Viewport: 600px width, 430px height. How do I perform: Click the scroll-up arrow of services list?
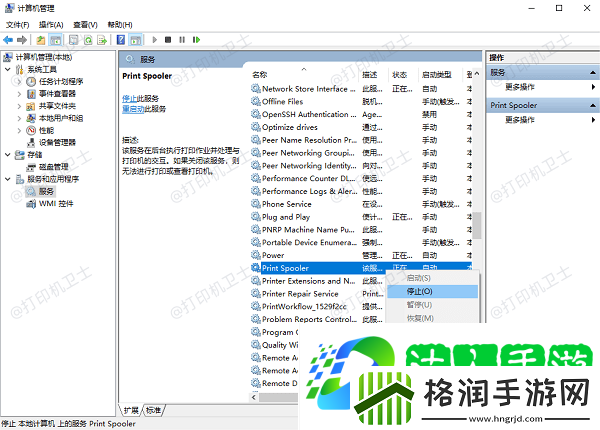pyautogui.click(x=477, y=74)
